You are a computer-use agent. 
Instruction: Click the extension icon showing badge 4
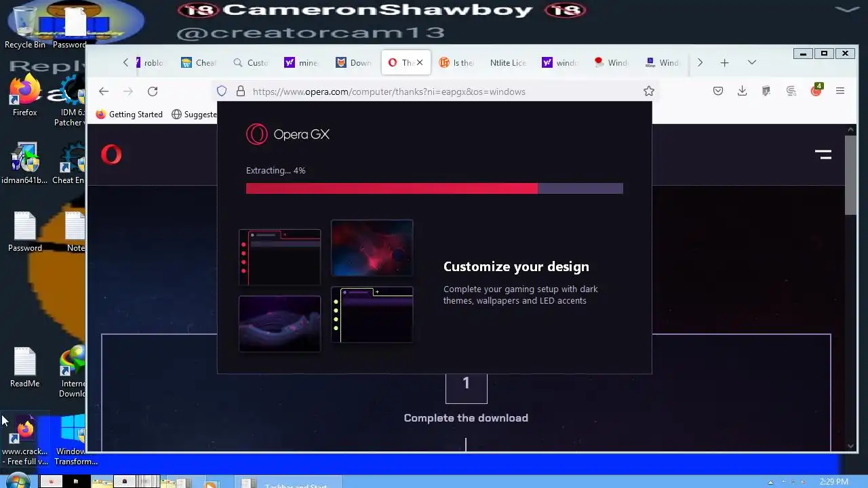tap(816, 91)
